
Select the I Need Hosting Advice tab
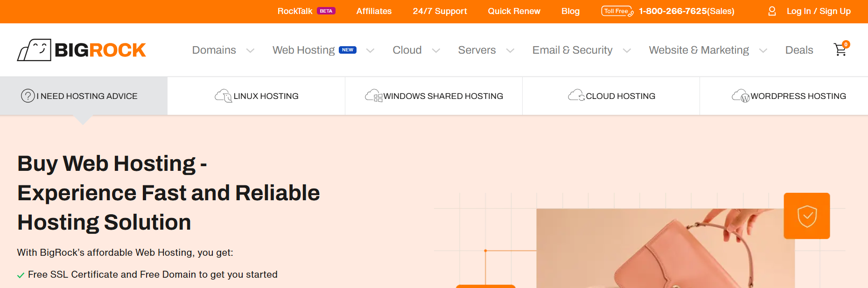(84, 96)
